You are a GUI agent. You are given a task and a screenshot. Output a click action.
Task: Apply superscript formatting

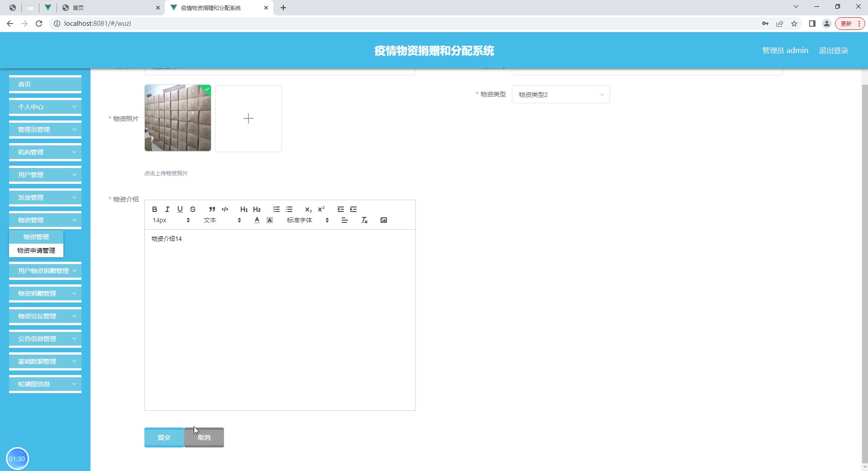(x=321, y=209)
